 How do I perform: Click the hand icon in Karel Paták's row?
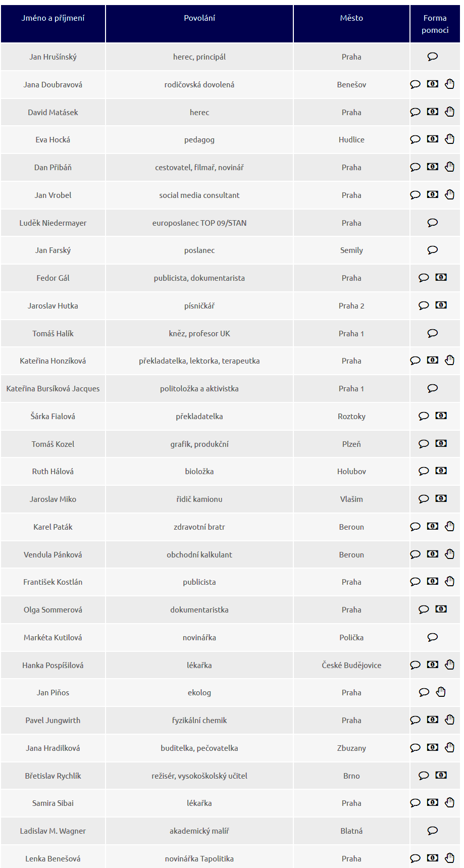(x=449, y=526)
